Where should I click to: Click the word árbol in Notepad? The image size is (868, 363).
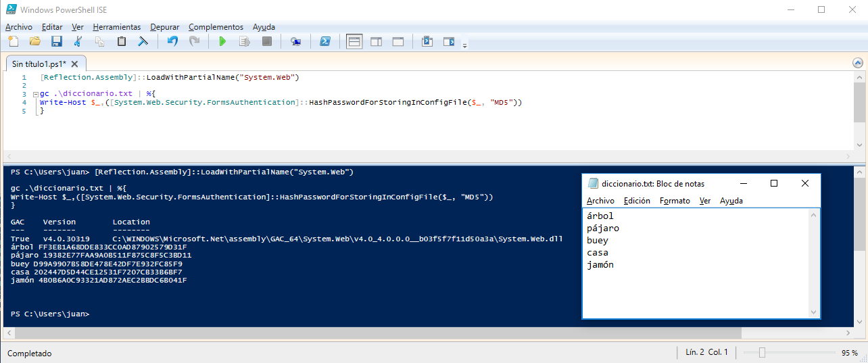coord(601,216)
